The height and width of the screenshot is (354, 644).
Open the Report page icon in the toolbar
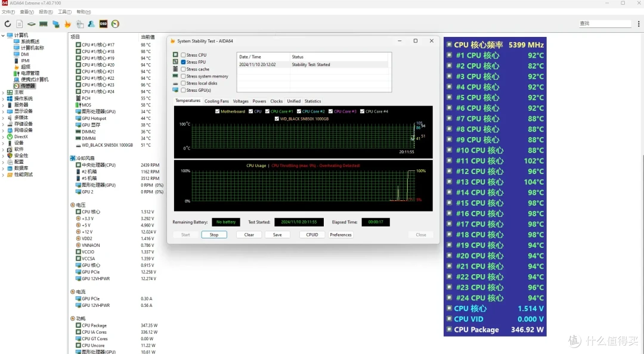[x=19, y=24]
